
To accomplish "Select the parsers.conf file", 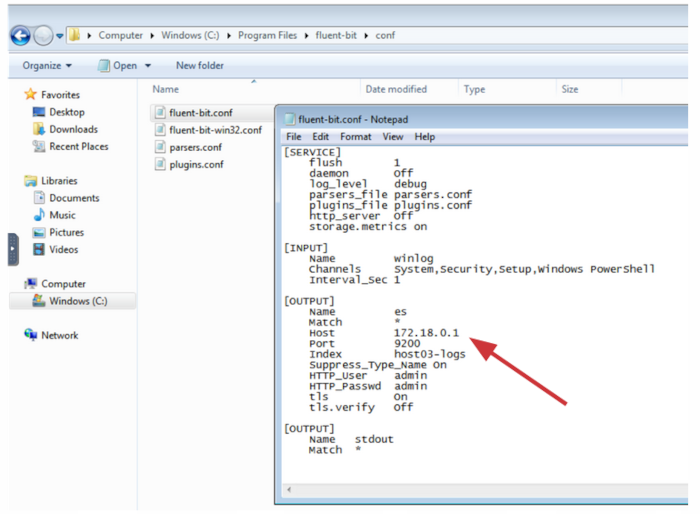I will point(195,147).
